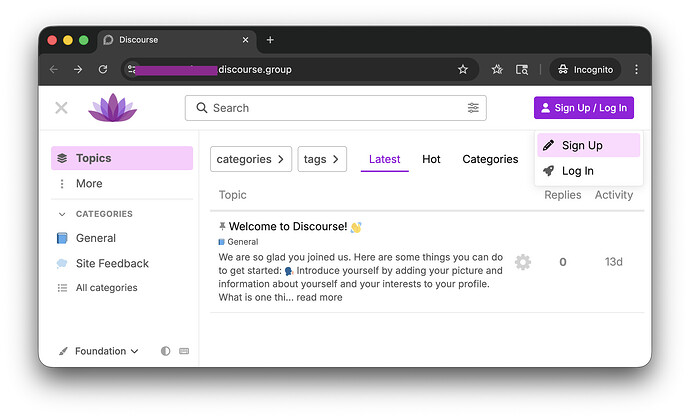
Task: Open a new browser tab with plus
Action: (270, 40)
